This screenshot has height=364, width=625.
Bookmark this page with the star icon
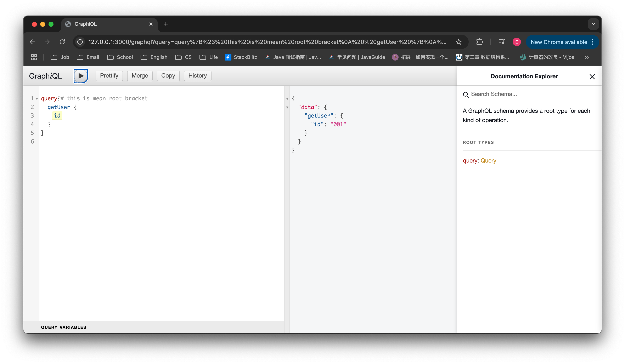click(458, 42)
